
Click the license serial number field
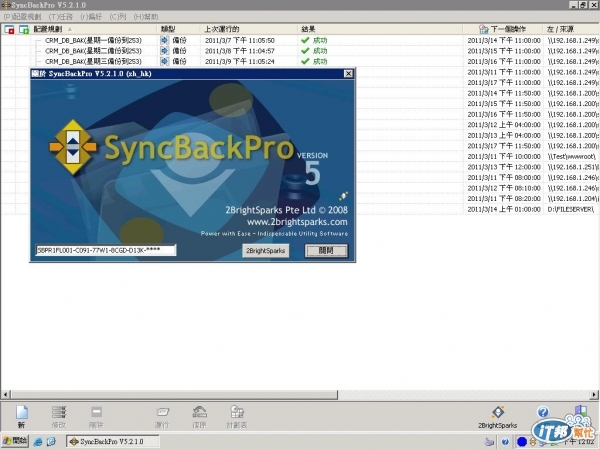coord(106,250)
